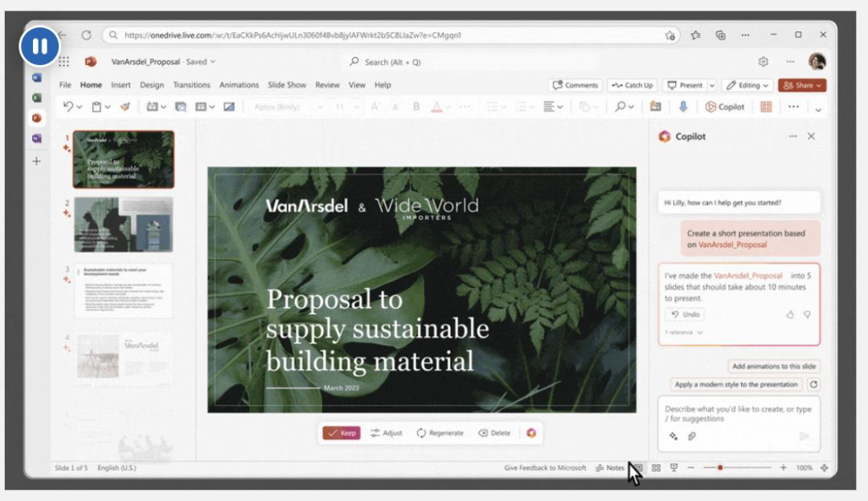Click the Keep button below the slide
The height and width of the screenshot is (501, 868).
tap(342, 433)
